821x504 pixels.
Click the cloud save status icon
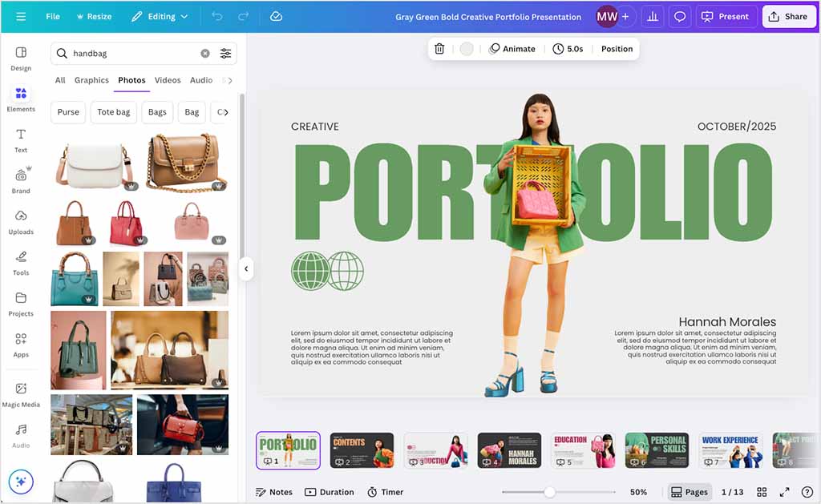[x=276, y=17]
